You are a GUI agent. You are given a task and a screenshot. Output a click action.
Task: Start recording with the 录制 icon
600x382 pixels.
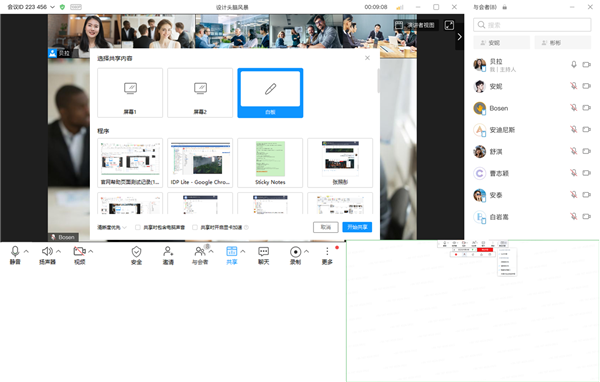coord(295,255)
